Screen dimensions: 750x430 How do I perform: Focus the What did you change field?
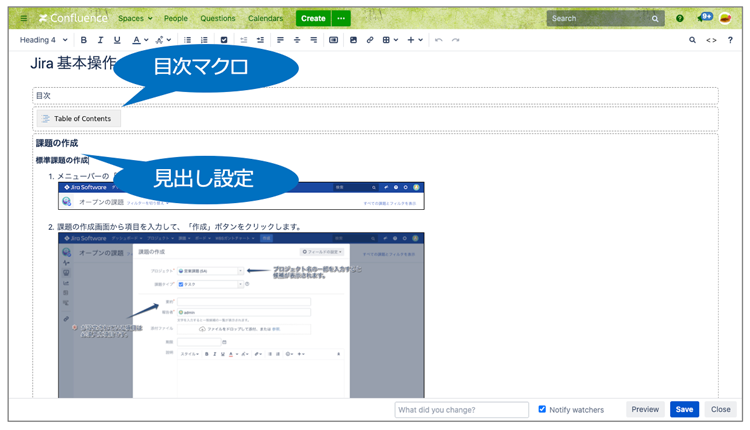462,410
